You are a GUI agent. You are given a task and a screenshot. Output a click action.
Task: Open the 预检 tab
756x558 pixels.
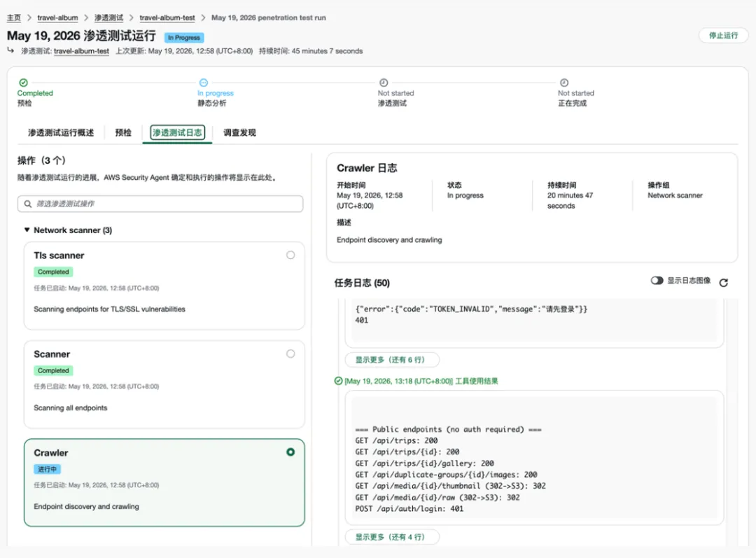coord(123,132)
